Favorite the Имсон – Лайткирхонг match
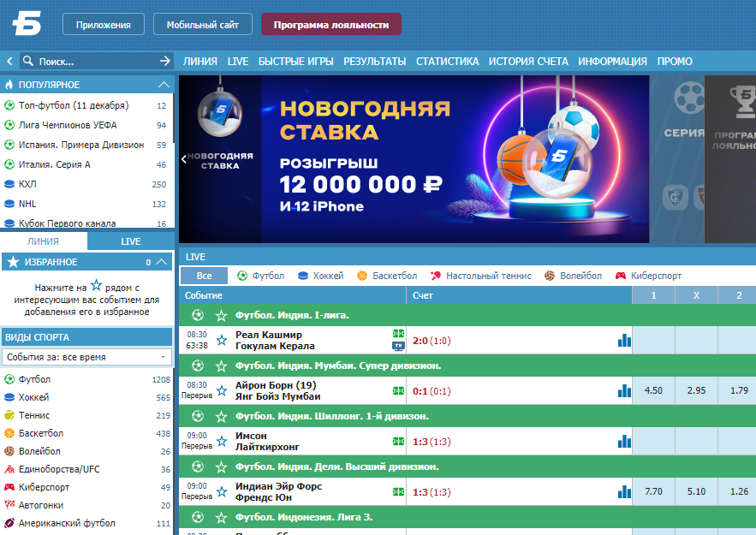Viewport: 756px width, 535px height. pos(222,441)
